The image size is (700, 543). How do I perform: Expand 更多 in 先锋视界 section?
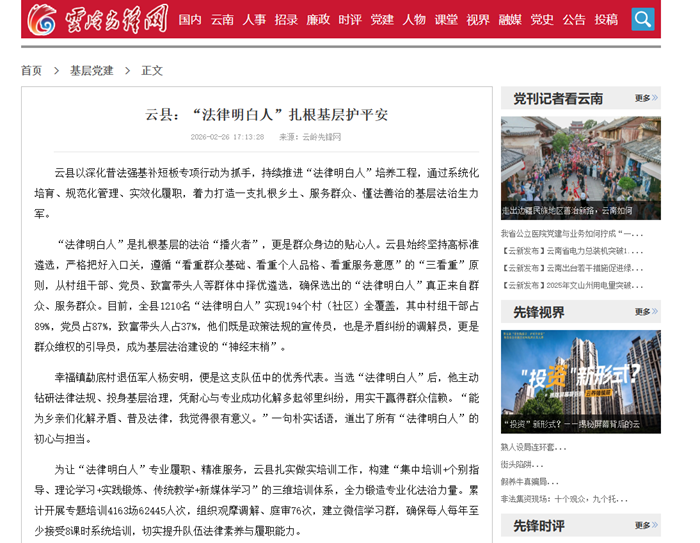tap(643, 312)
